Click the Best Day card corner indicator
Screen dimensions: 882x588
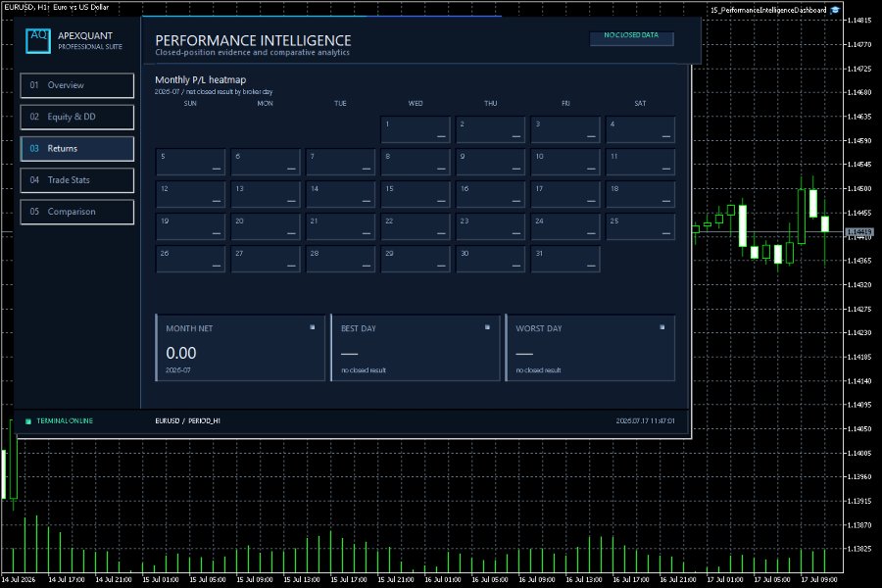(487, 327)
